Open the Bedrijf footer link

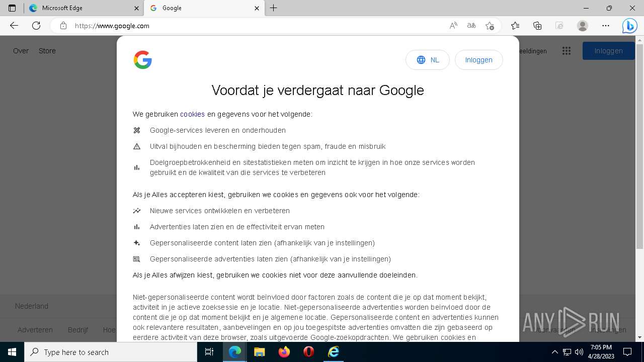click(x=78, y=330)
